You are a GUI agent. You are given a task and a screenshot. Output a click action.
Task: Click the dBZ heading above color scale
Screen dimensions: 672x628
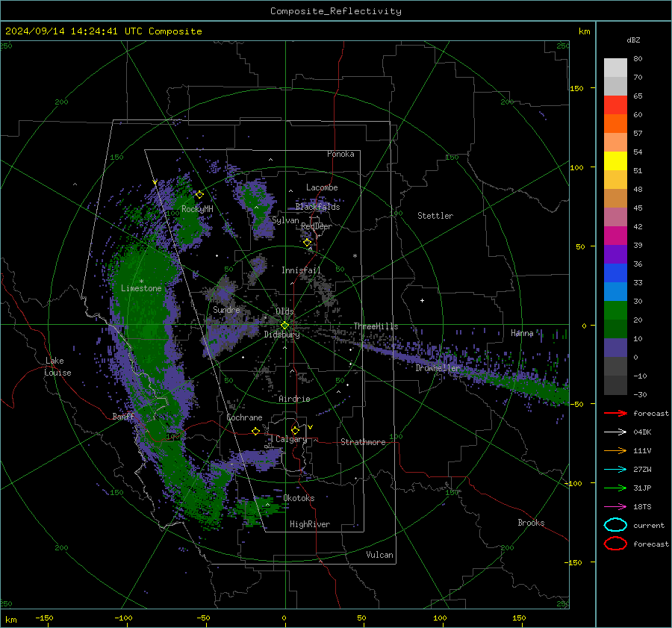[633, 40]
